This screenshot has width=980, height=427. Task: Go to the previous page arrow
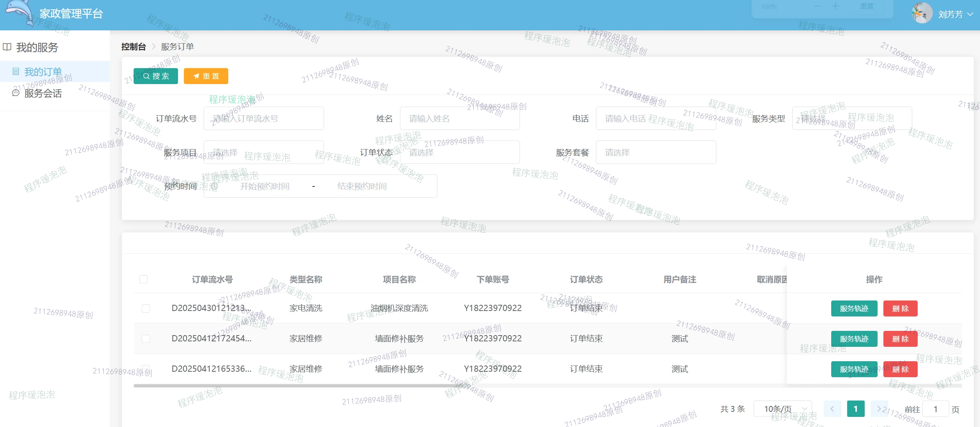click(x=832, y=409)
